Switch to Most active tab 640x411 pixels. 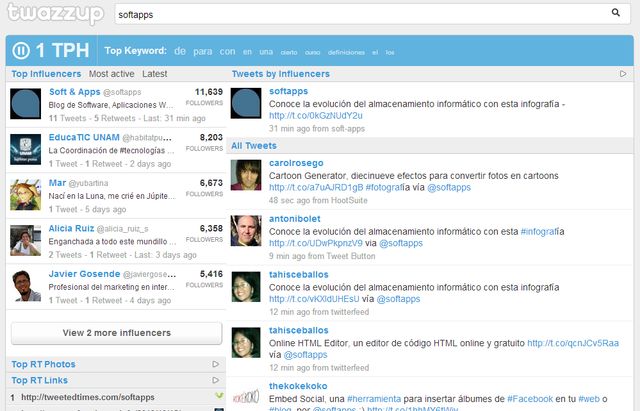[111, 74]
